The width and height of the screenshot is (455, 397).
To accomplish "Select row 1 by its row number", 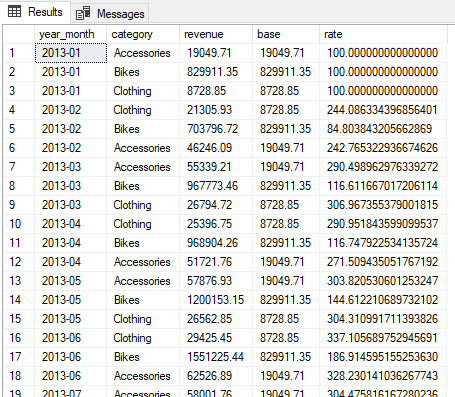I will click(x=19, y=53).
